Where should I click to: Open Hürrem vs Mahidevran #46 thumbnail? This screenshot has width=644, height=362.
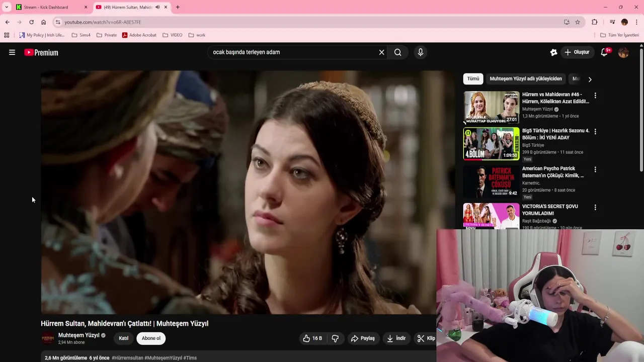491,107
